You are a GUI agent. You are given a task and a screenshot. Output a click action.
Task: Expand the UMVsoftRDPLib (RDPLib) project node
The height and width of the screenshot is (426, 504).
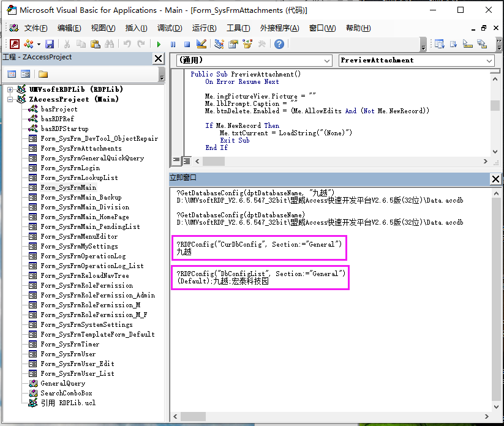coord(10,89)
